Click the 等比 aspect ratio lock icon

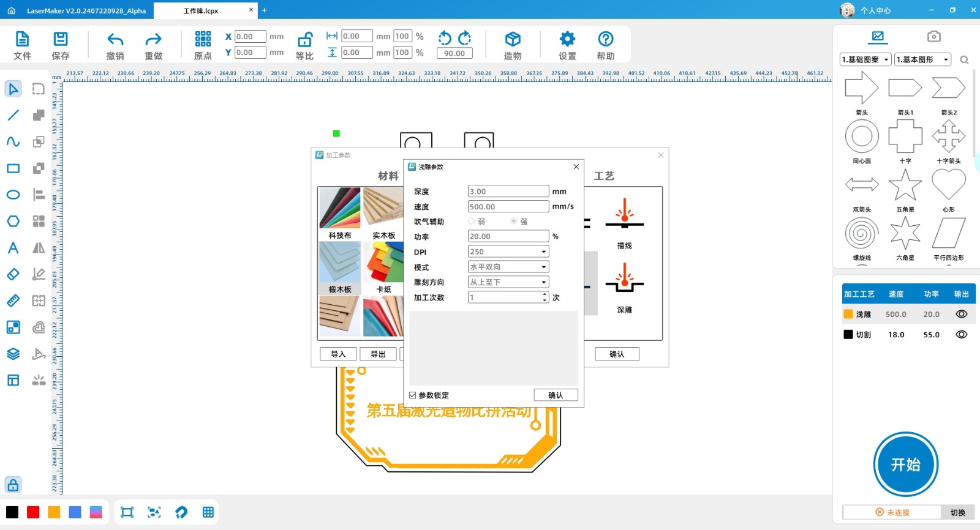coord(304,40)
